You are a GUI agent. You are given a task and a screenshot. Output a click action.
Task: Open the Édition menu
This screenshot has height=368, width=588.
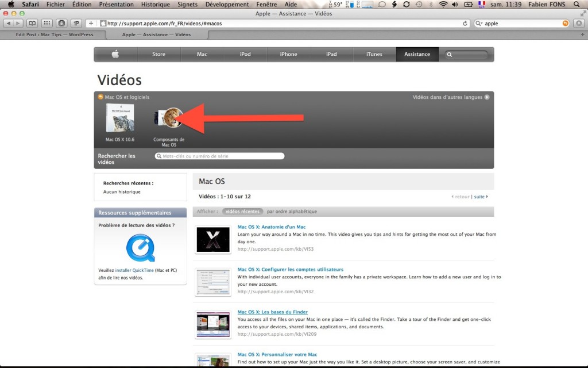(82, 5)
